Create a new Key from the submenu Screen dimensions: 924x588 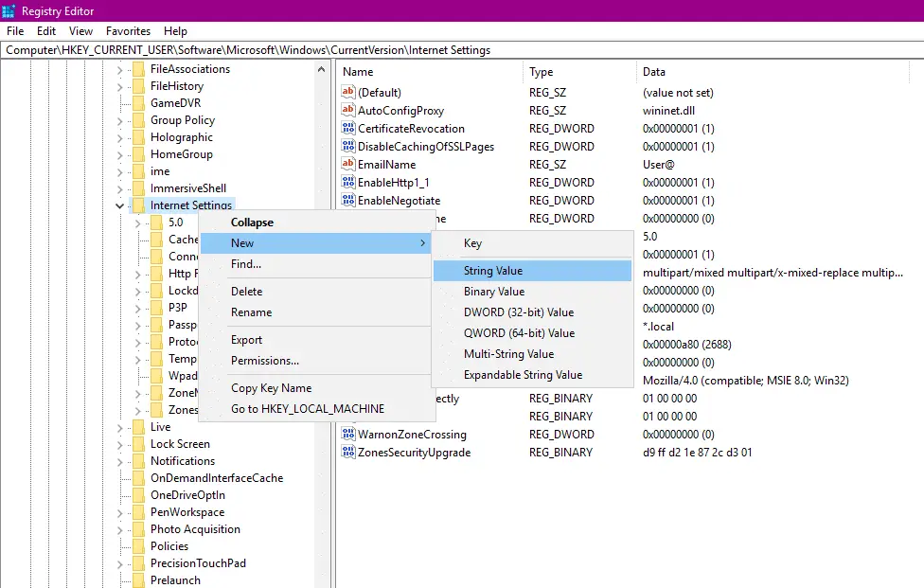[x=532, y=243]
